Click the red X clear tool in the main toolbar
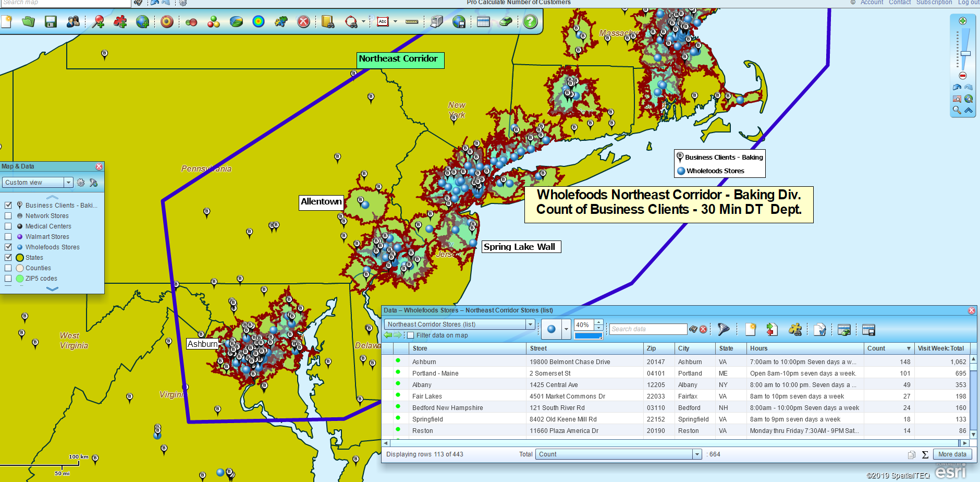 pos(303,21)
